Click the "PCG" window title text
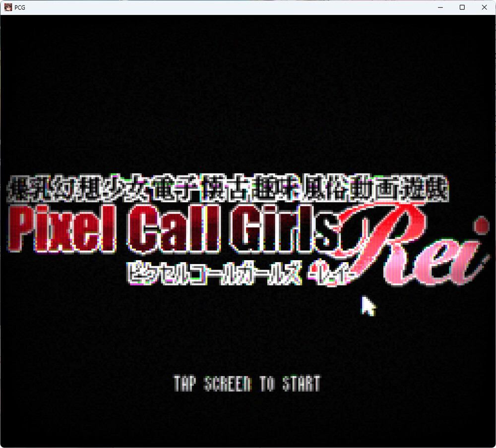 [20, 7]
